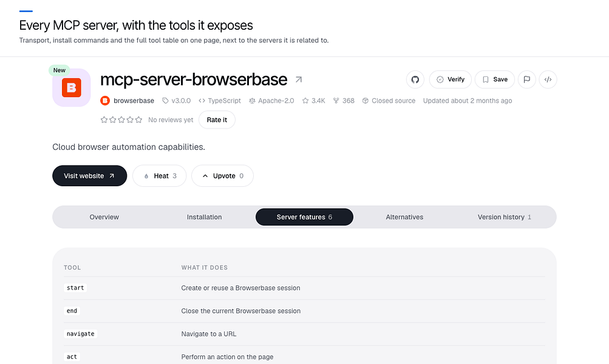Screen dimensions: 609x364
Task: Click the v3.0.0 version tag
Action: (x=176, y=101)
